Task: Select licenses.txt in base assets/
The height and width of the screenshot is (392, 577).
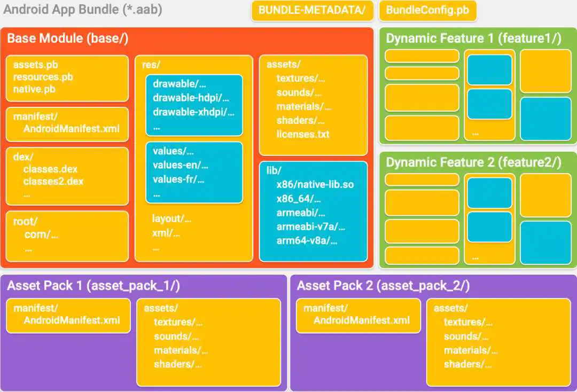Action: (x=303, y=134)
